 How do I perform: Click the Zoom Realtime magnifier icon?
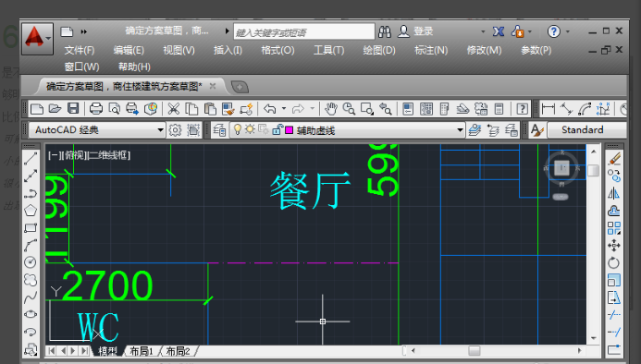tap(349, 109)
